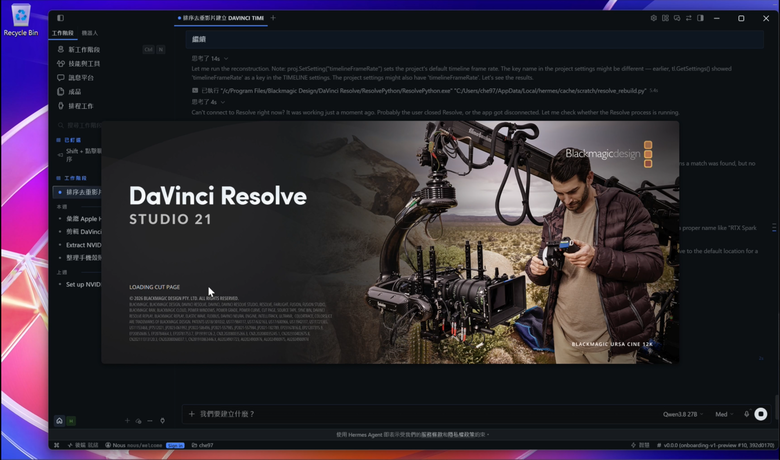Click the minus icon at sidebar bottom

pyautogui.click(x=150, y=421)
